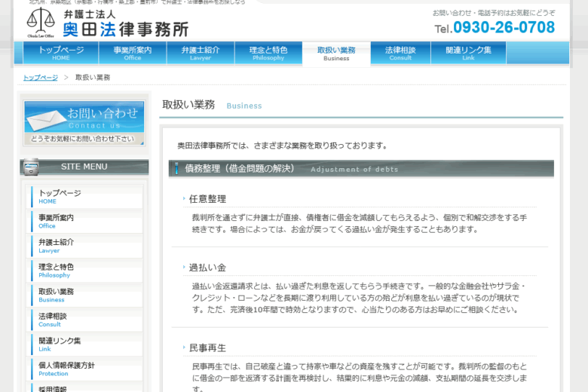Screen dimensions: 588x392
Task: Go to 弁護士紹介 Lawyer navigation tab
Action: 201,53
